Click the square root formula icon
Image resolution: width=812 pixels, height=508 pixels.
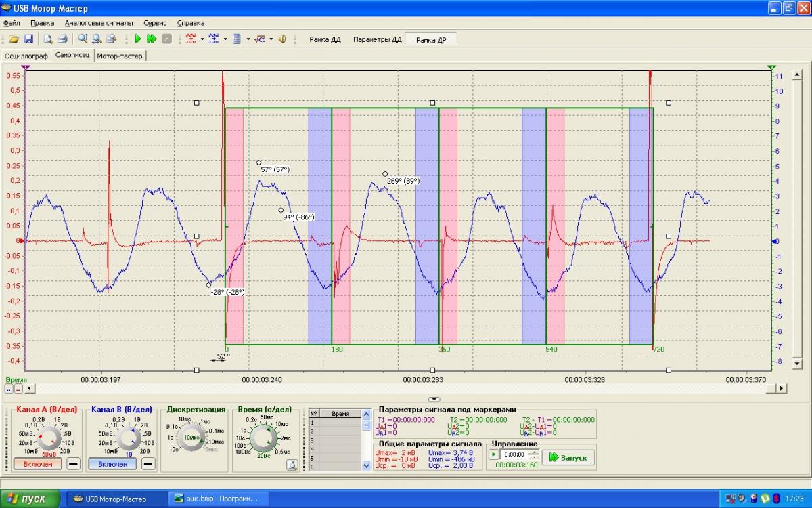click(259, 39)
